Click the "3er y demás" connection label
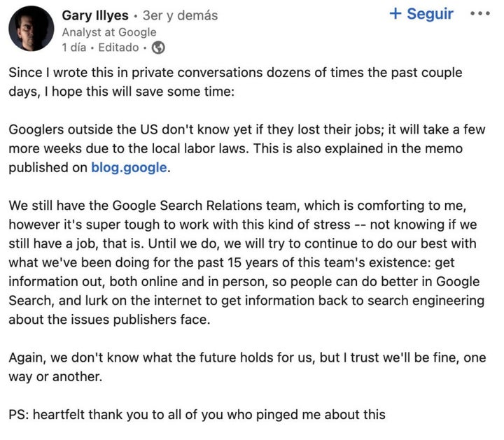The width and height of the screenshot is (504, 440). tap(180, 15)
